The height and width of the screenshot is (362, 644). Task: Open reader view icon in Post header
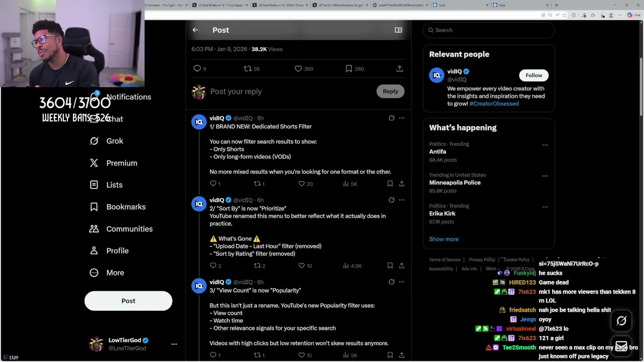[x=398, y=30]
